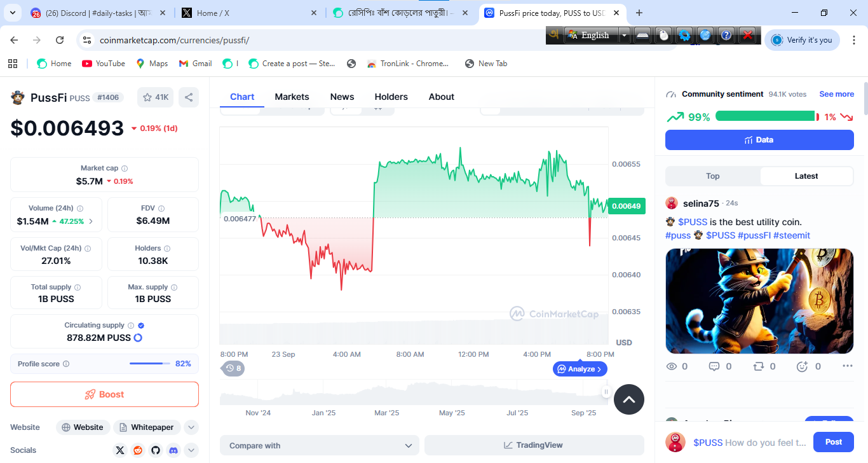Screen dimensions: 868x463
Task: Open the Compare with dropdown
Action: tap(320, 445)
